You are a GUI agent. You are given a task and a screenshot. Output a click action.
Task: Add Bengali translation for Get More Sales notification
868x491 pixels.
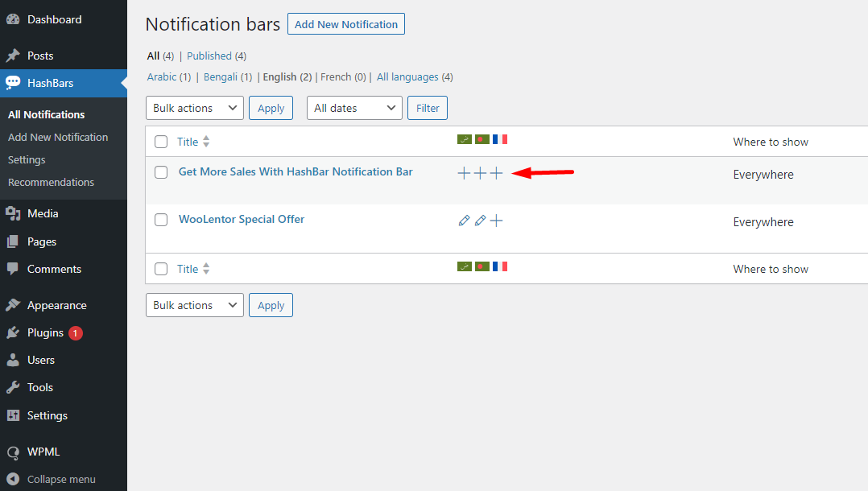480,173
